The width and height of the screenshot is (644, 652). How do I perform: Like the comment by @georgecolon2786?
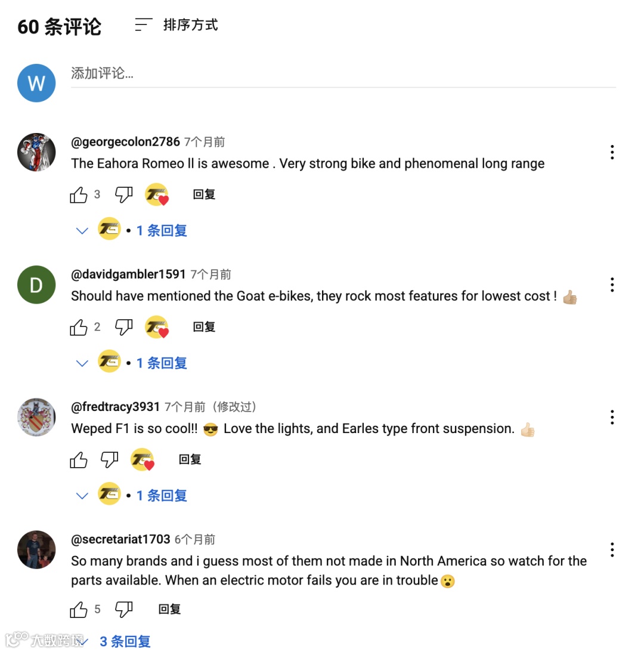(78, 194)
